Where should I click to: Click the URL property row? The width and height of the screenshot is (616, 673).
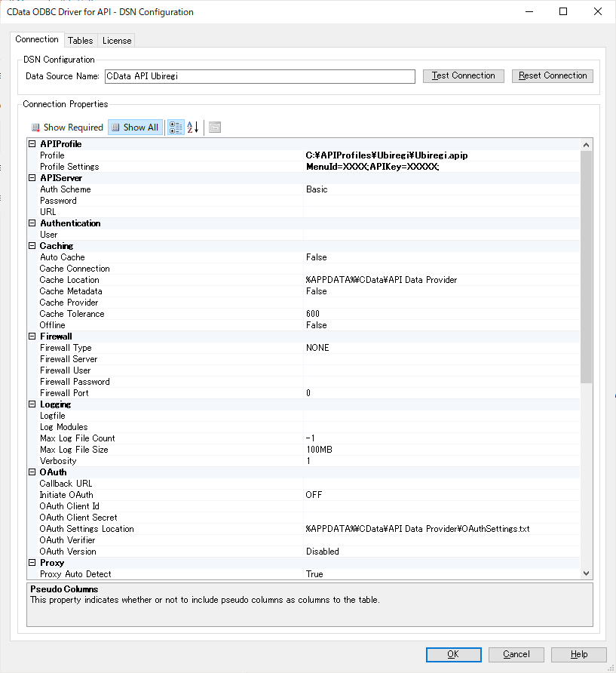click(x=303, y=212)
